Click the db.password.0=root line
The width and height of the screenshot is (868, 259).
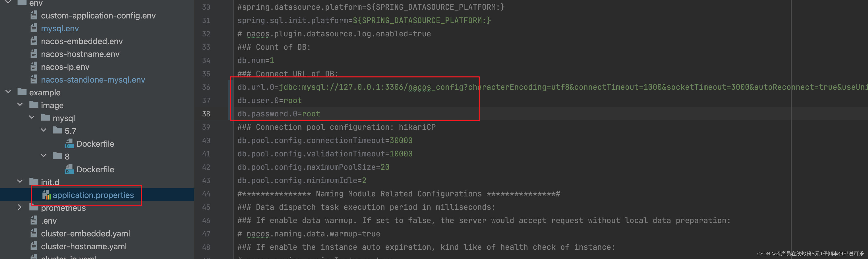279,114
